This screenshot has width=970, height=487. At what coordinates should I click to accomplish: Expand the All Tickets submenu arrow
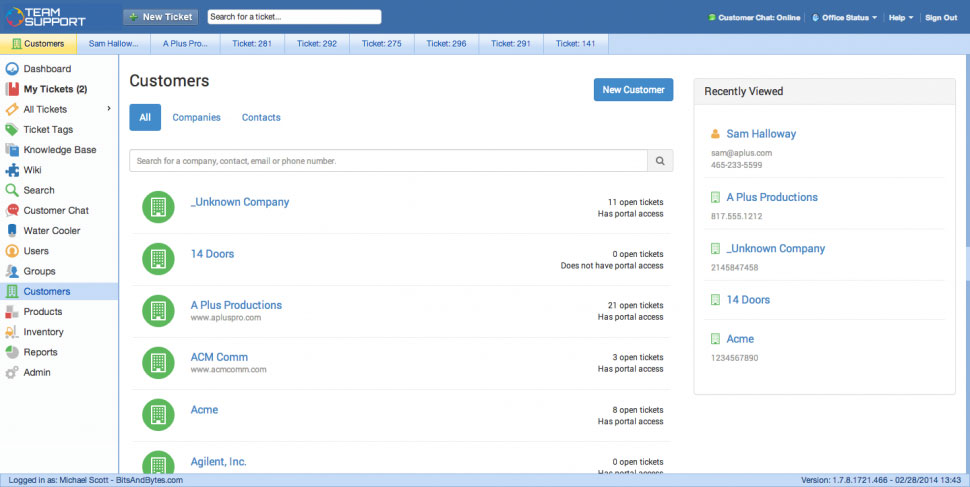(108, 109)
